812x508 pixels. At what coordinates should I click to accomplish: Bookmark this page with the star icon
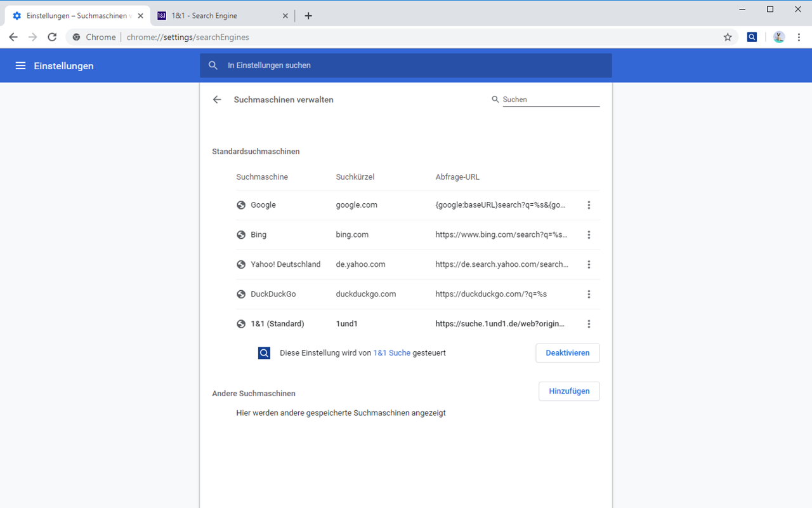pyautogui.click(x=728, y=37)
